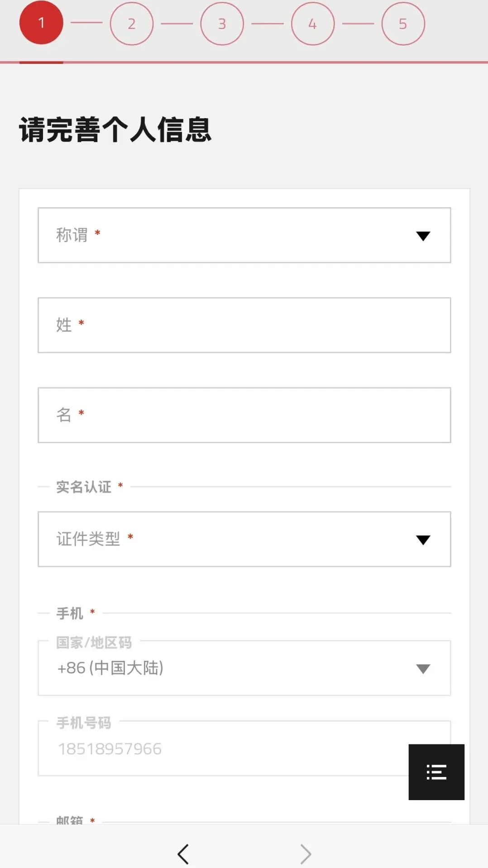The image size is (488, 868).
Task: Tap the browser back arrow
Action: (x=183, y=854)
